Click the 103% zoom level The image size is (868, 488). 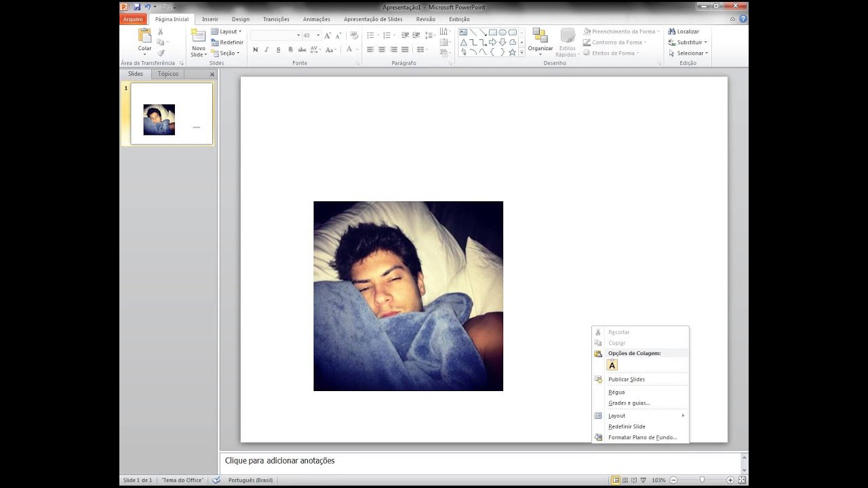658,480
